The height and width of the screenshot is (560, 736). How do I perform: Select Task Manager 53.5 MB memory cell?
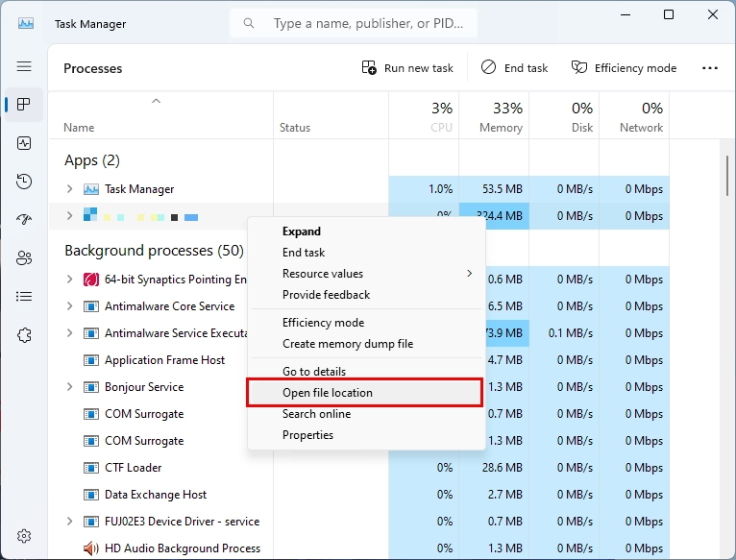(x=494, y=189)
